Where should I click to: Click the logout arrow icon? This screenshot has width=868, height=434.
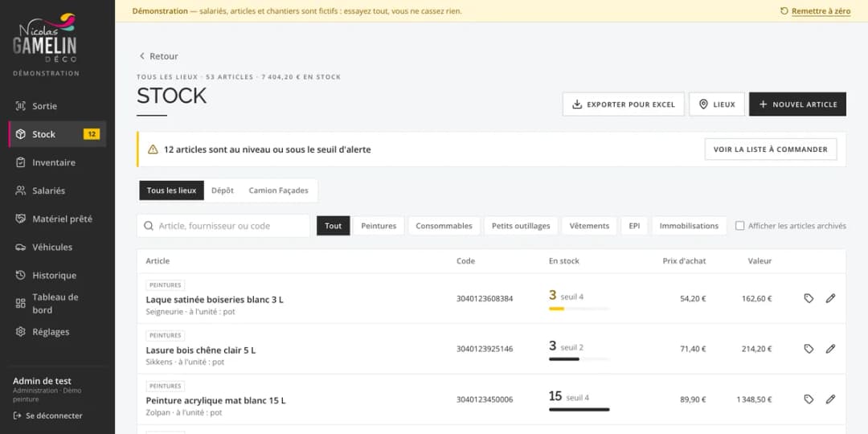tap(17, 416)
